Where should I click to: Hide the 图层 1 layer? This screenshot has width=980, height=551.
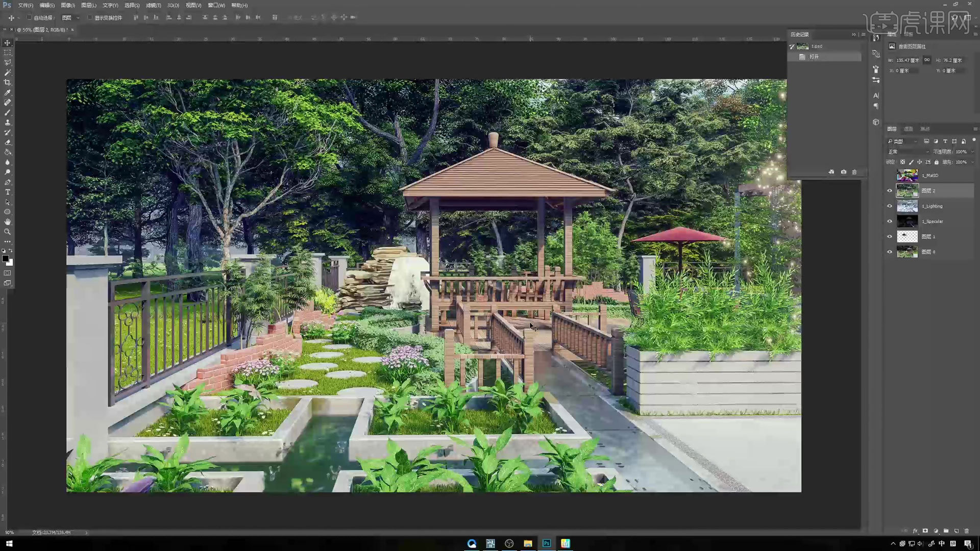pos(890,237)
